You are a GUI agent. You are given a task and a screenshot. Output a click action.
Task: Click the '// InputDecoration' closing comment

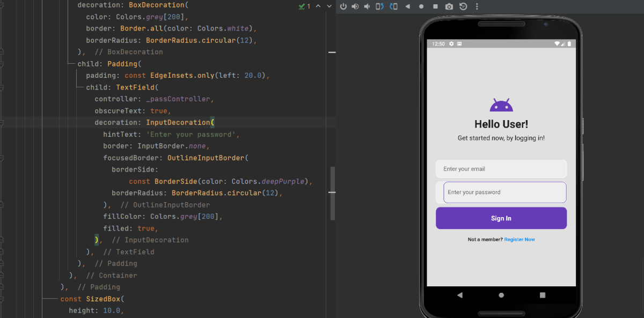point(150,240)
